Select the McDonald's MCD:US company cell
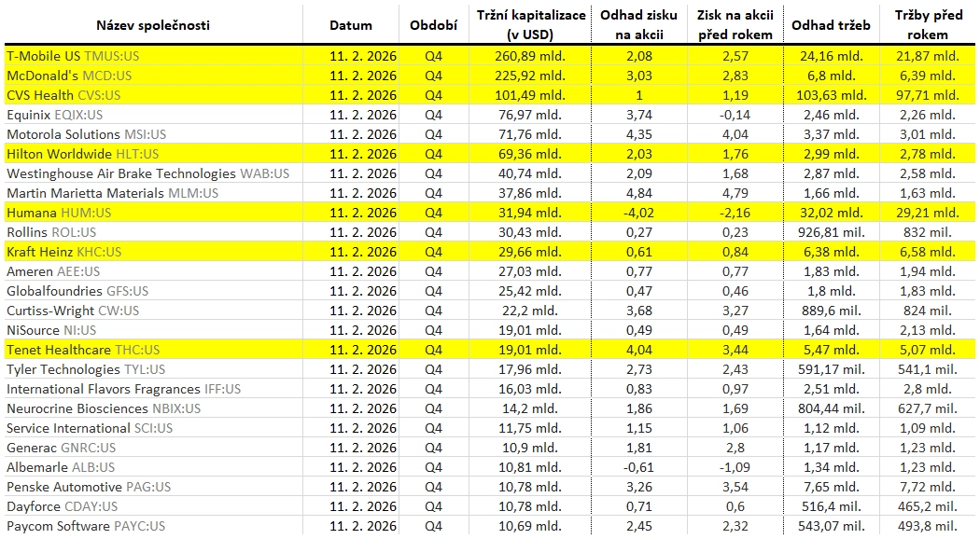Screen dimensions: 980x539 [x=69, y=76]
